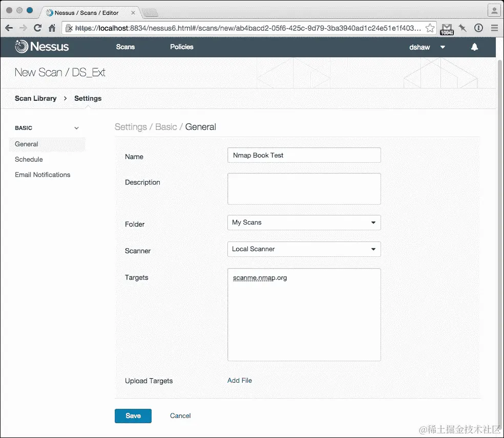Click the pin extension icon
Image resolution: width=504 pixels, height=438 pixels.
[x=463, y=28]
